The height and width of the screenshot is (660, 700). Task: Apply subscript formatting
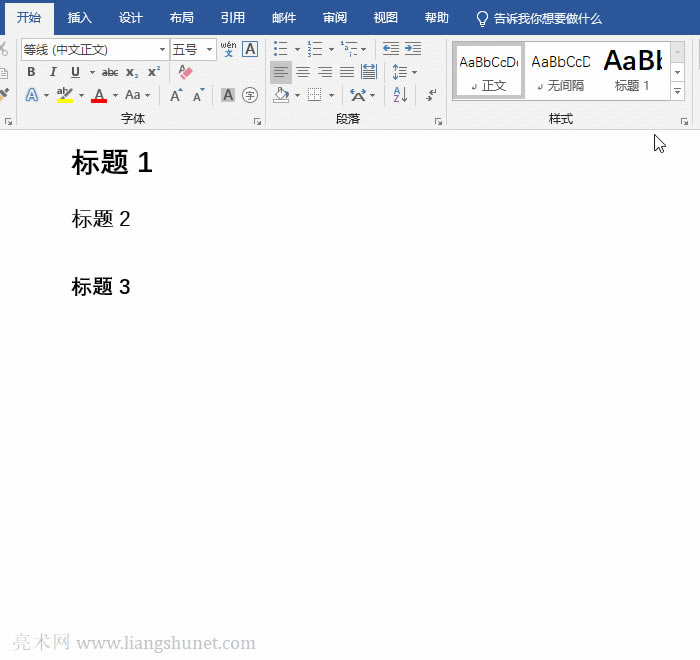pyautogui.click(x=132, y=72)
